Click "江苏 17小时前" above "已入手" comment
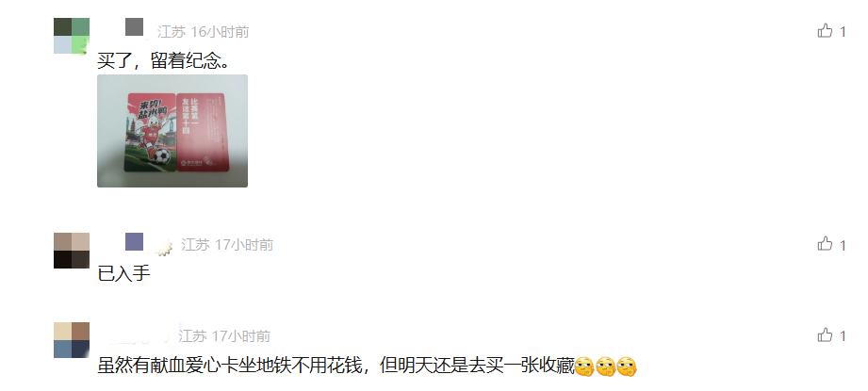 (227, 245)
